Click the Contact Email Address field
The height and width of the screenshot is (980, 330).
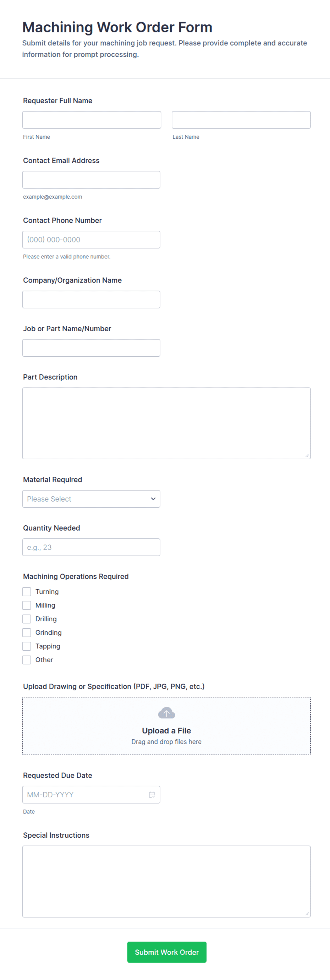click(x=91, y=179)
